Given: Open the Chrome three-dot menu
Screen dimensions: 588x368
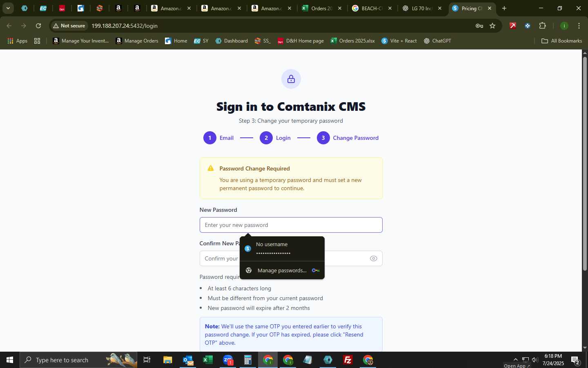Looking at the screenshot, I should (x=579, y=26).
